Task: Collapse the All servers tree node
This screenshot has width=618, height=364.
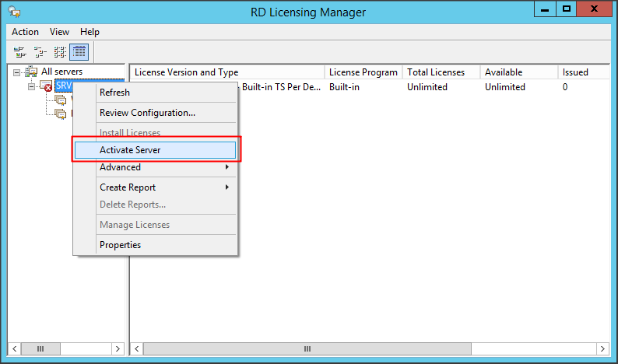Action: point(17,72)
